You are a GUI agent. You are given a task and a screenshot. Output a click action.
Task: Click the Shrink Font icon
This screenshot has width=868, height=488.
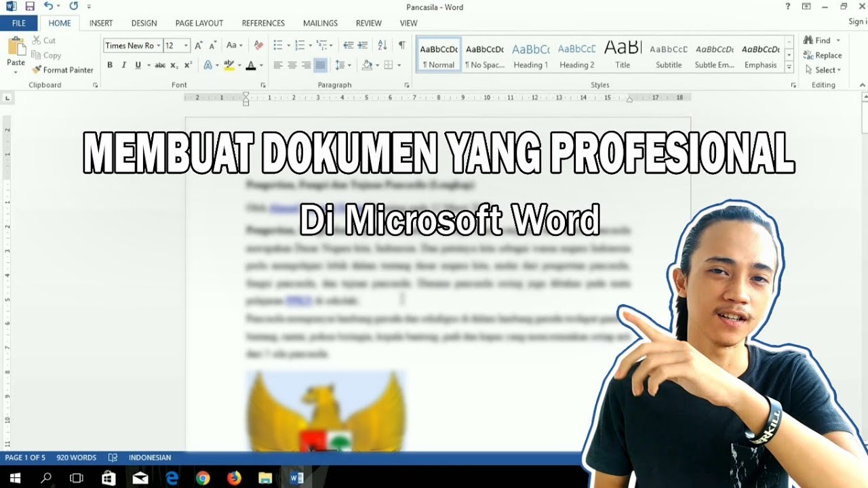pos(213,45)
